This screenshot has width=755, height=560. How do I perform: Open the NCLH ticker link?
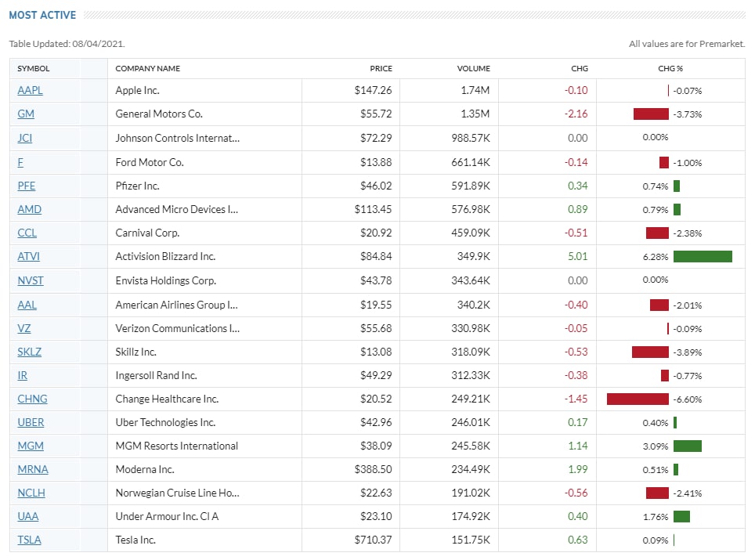pos(31,493)
